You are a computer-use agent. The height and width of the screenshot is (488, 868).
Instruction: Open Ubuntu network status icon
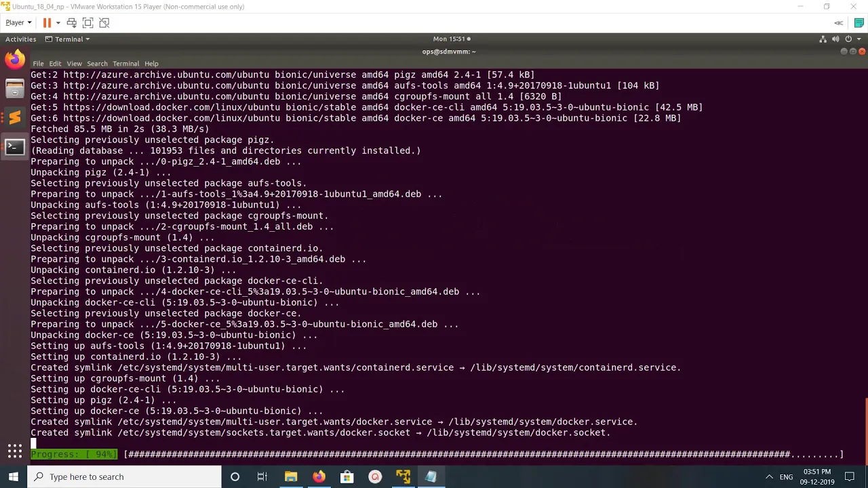[x=823, y=39]
